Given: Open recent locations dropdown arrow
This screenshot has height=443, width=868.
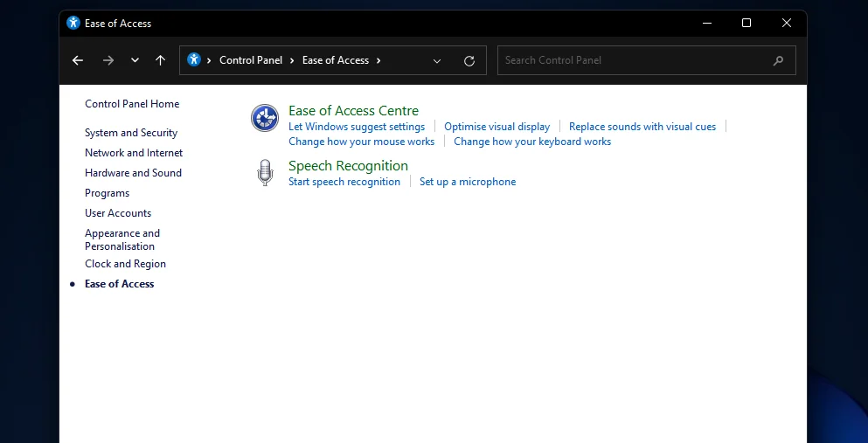Looking at the screenshot, I should (135, 60).
